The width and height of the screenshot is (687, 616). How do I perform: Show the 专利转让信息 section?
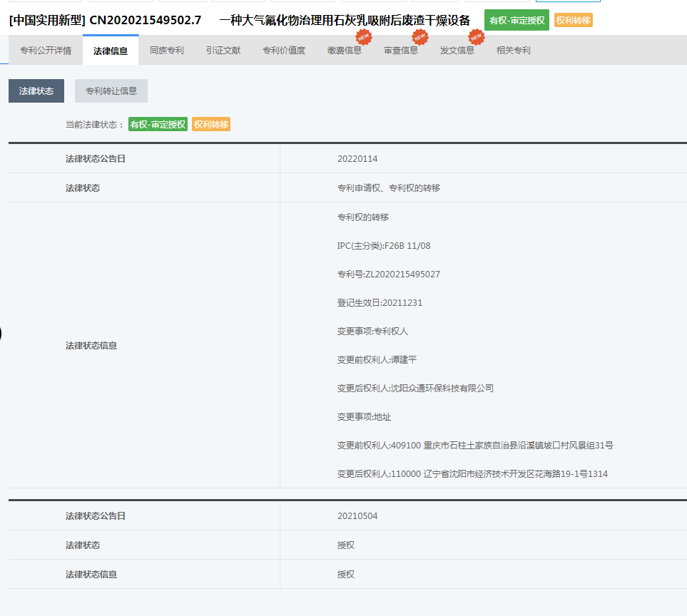pos(111,91)
